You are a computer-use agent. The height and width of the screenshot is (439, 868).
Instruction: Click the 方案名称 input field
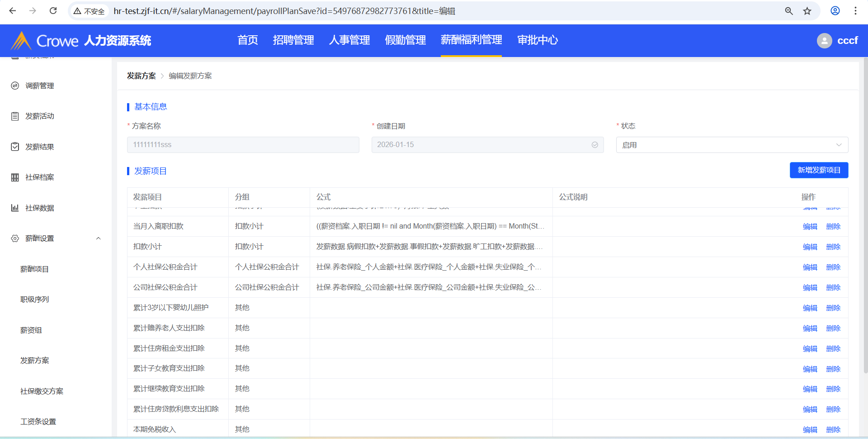coord(243,145)
